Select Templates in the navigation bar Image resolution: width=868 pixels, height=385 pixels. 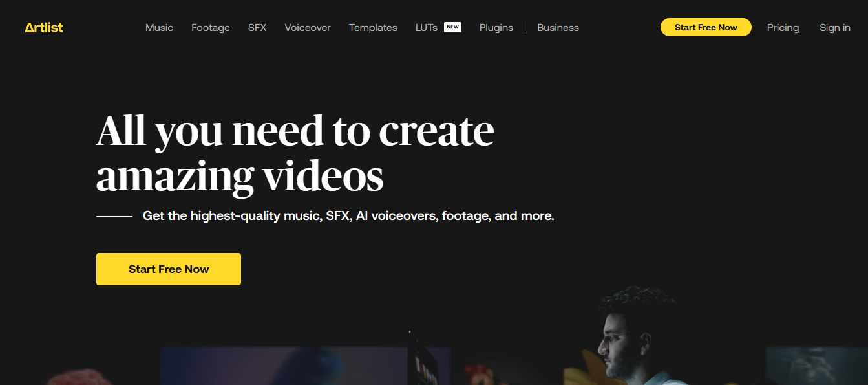tap(373, 28)
